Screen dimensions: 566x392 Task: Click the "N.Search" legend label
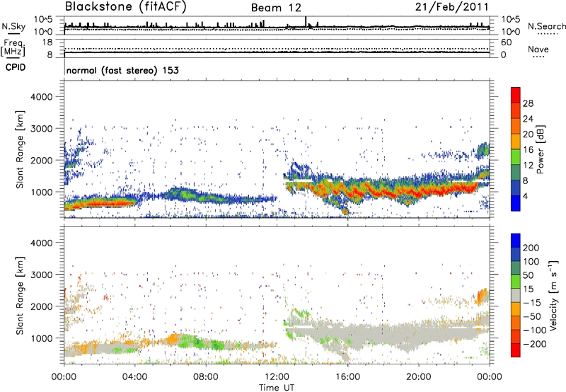546,26
